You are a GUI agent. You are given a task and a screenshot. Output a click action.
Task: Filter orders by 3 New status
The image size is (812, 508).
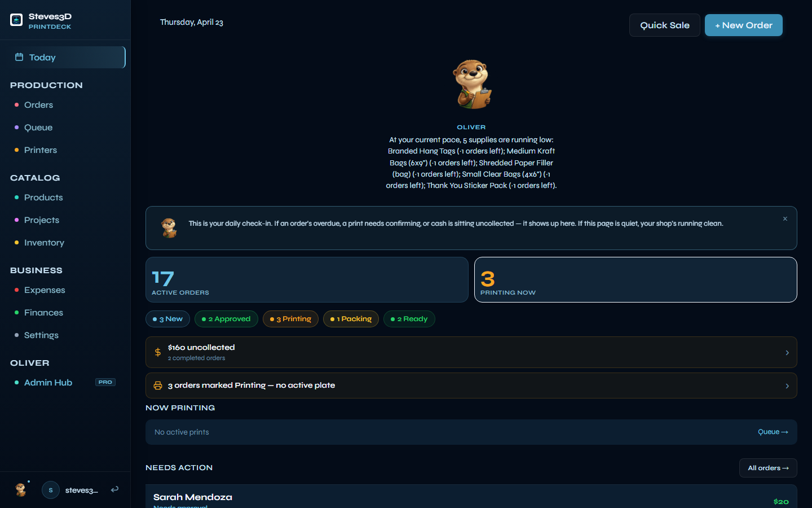pos(167,319)
